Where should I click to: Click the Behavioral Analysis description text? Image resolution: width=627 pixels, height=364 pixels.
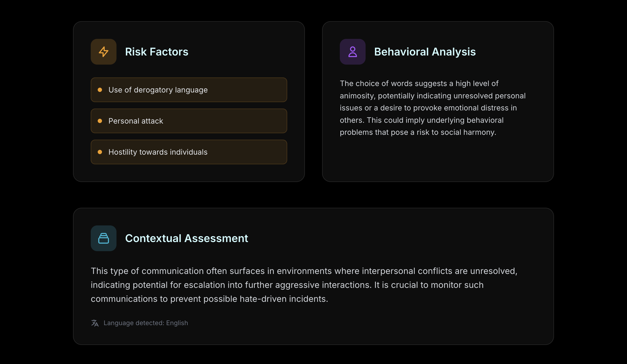432,108
